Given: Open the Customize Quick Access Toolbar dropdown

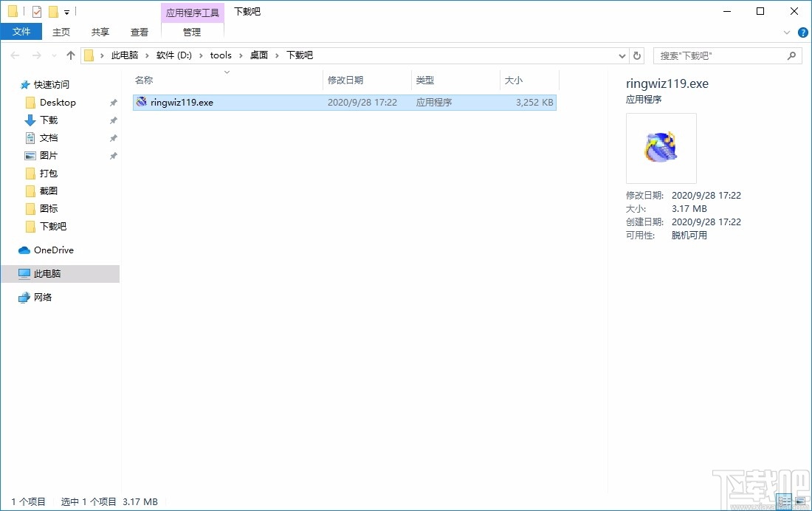Looking at the screenshot, I should coord(66,11).
